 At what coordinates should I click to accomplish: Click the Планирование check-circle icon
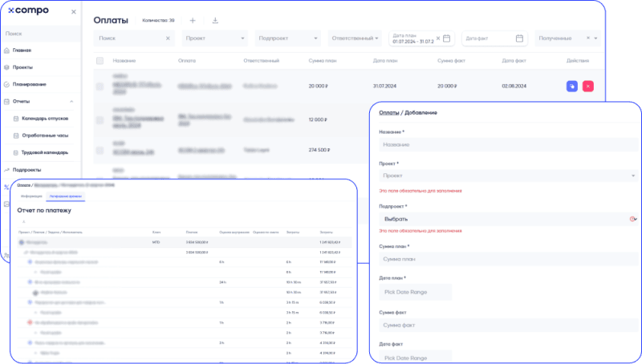click(6, 84)
